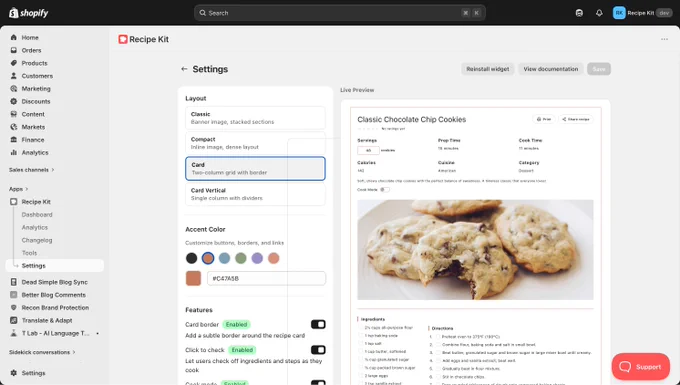Image resolution: width=680 pixels, height=385 pixels.
Task: Open the Content icon
Action: (x=13, y=114)
